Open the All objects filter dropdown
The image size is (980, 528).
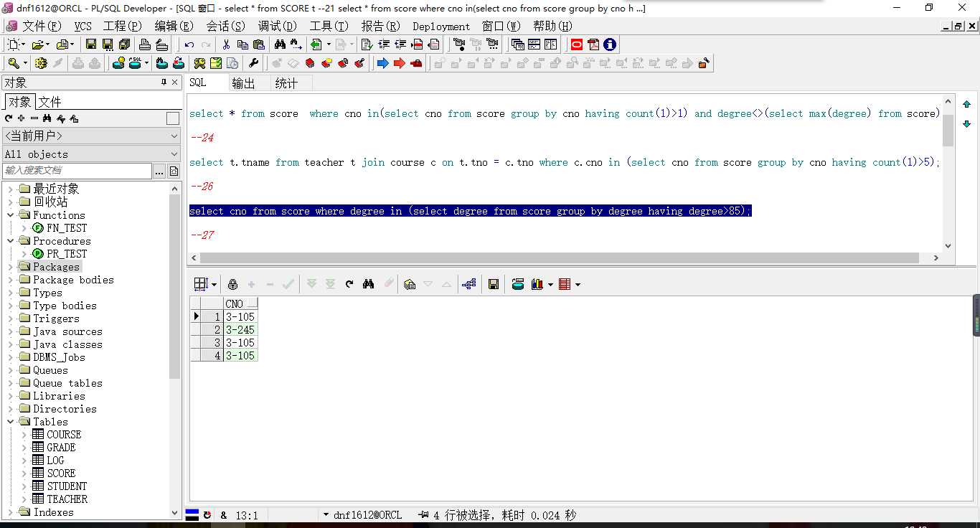point(91,154)
